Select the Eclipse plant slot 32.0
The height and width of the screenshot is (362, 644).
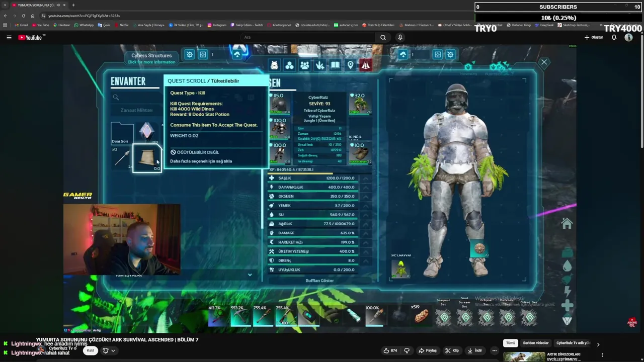(360, 103)
